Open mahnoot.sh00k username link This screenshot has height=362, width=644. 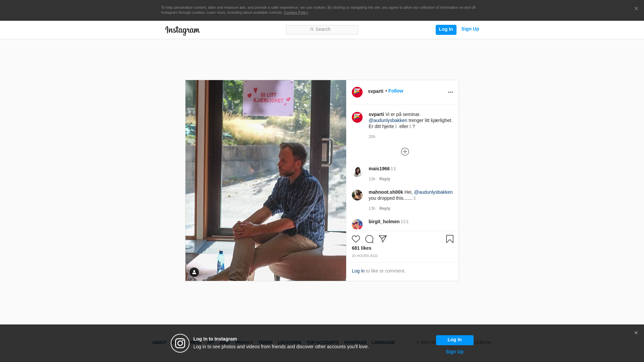386,192
